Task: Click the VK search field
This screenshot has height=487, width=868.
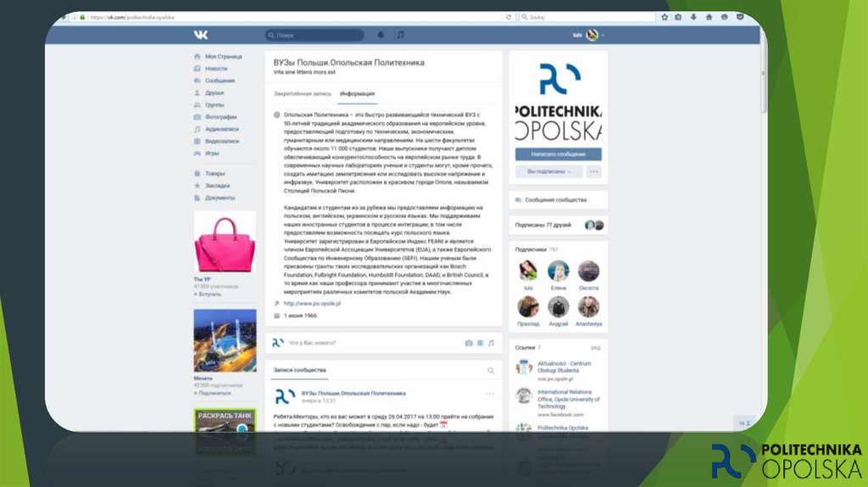Action: pos(315,36)
